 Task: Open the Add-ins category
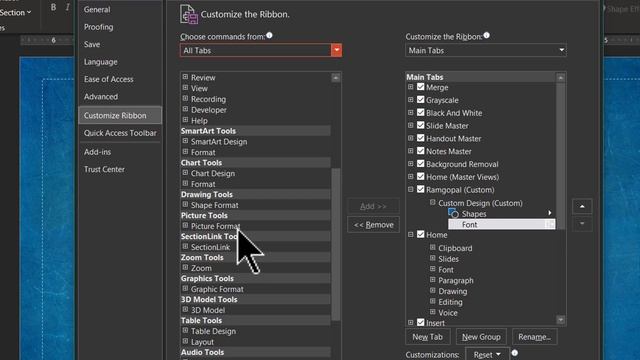click(97, 152)
